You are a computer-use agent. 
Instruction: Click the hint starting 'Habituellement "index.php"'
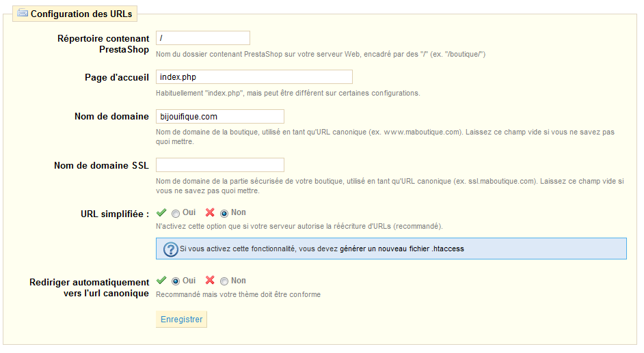(288, 93)
